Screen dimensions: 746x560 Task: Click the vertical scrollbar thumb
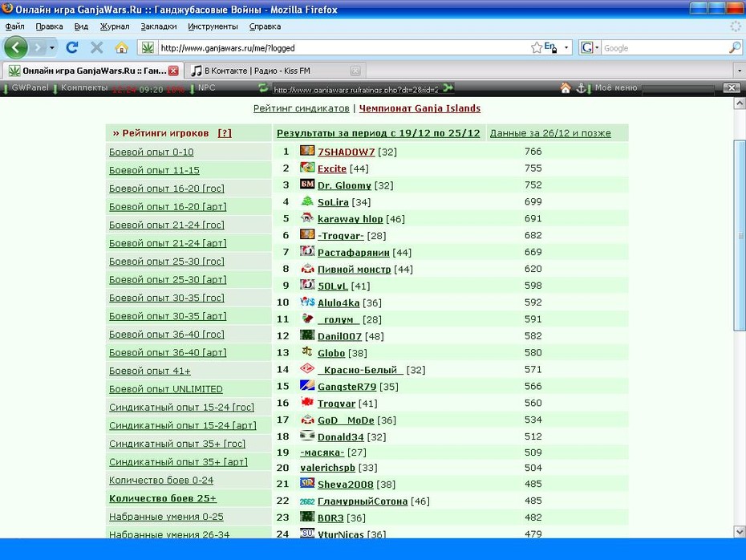[x=740, y=236]
